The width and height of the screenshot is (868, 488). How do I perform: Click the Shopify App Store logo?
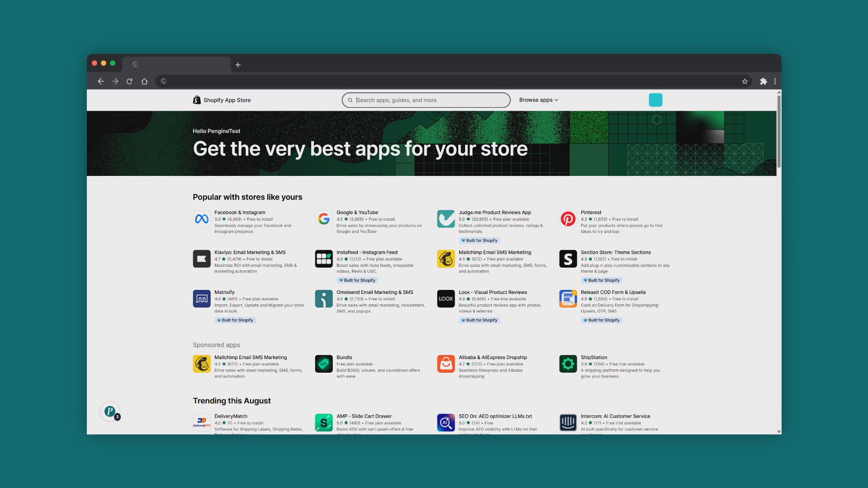pos(222,100)
